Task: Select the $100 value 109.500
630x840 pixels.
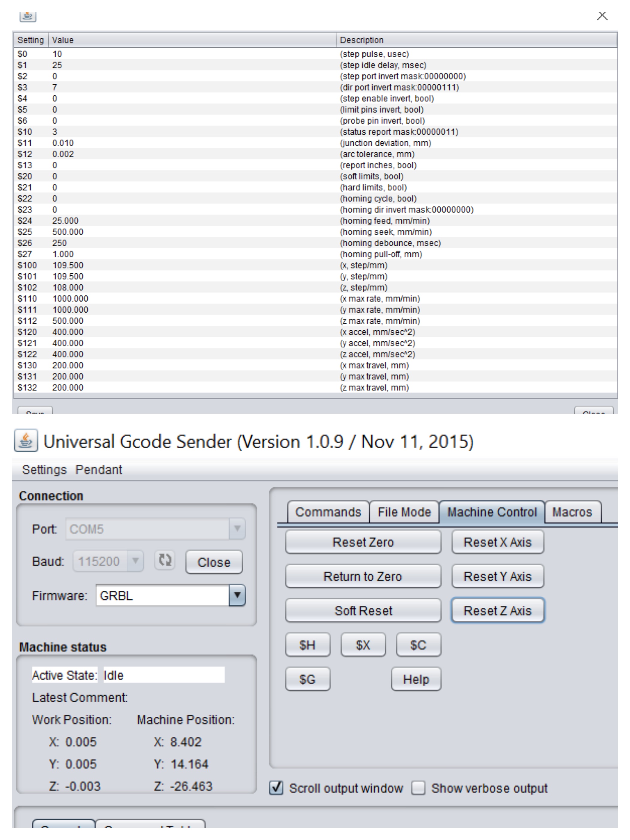Action: point(67,265)
